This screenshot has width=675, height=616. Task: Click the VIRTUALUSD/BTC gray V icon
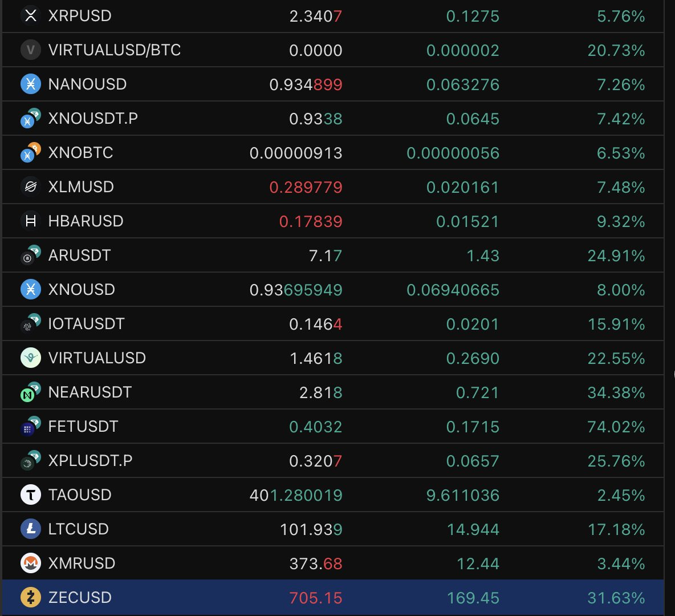31,50
